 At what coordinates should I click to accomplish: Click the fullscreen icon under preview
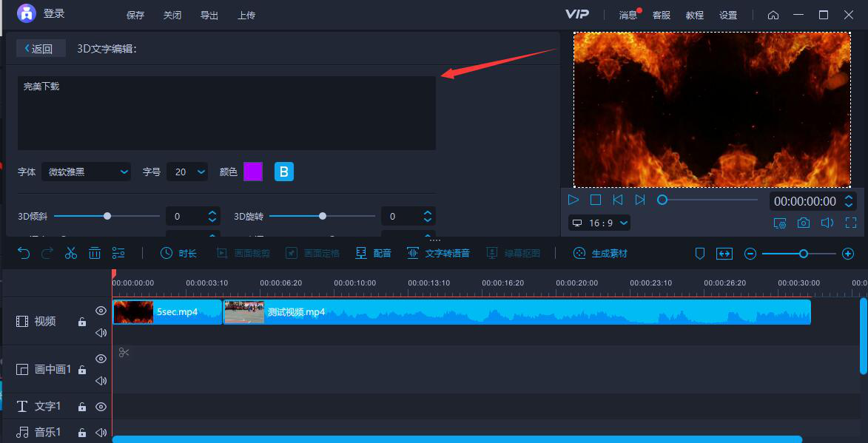(850, 223)
